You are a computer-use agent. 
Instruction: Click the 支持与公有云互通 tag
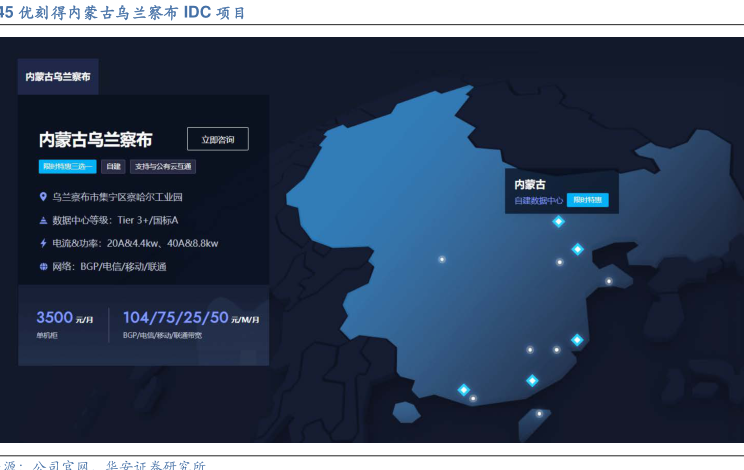163,166
